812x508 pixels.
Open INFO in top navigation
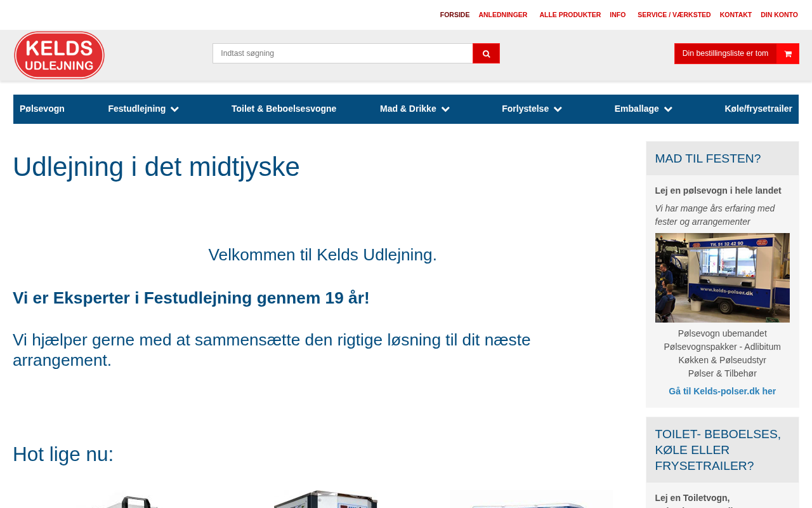click(618, 15)
